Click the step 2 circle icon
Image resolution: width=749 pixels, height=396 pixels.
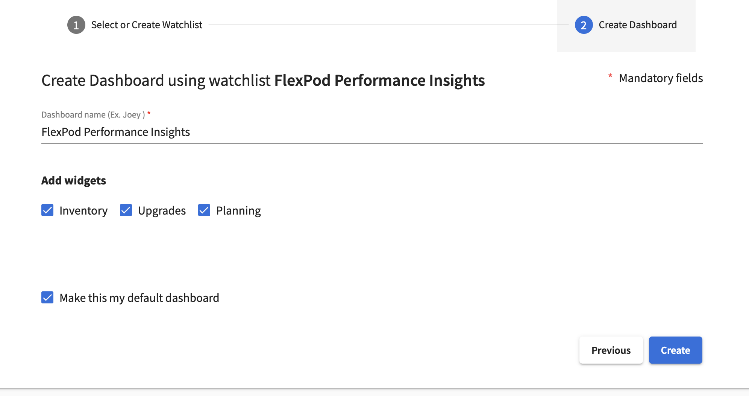[584, 25]
